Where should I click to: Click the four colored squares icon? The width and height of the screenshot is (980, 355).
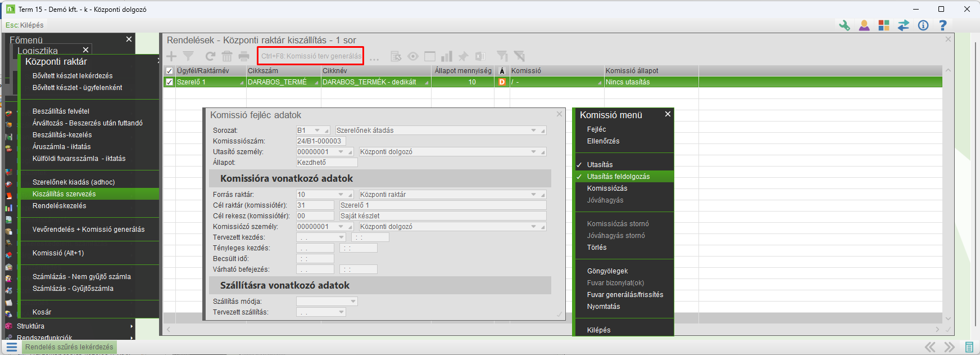884,25
